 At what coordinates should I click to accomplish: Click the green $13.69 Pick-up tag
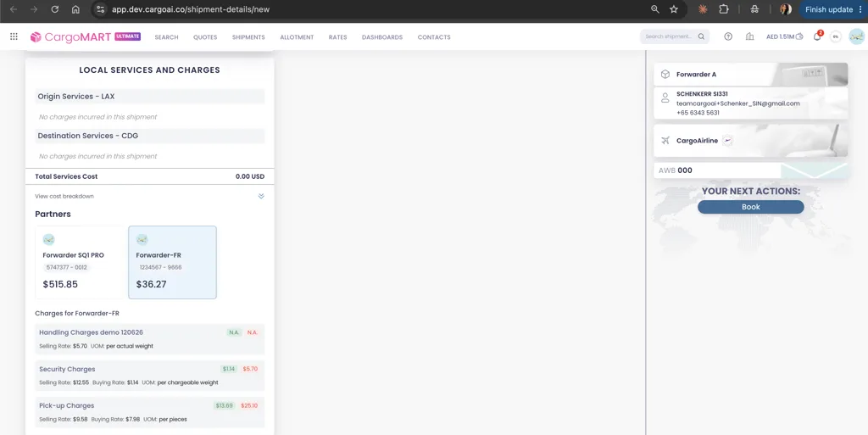[x=224, y=405]
